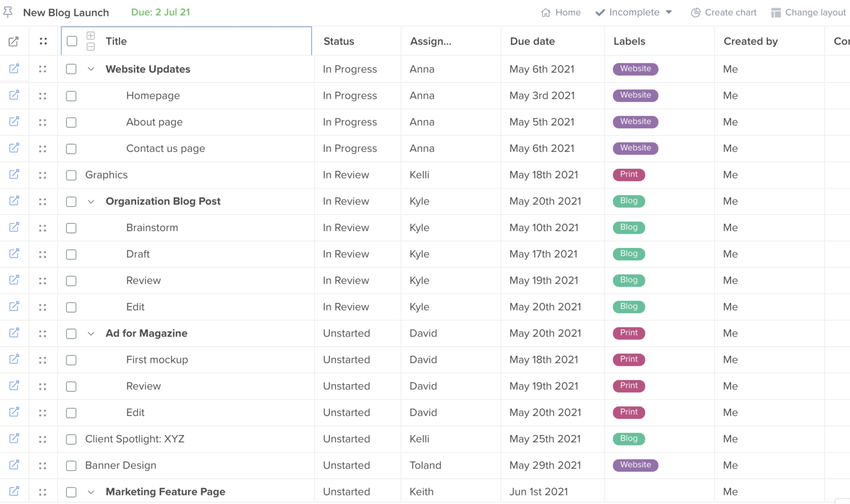This screenshot has height=504, width=850.
Task: Click the purple Website label on Homepage row
Action: pyautogui.click(x=635, y=95)
